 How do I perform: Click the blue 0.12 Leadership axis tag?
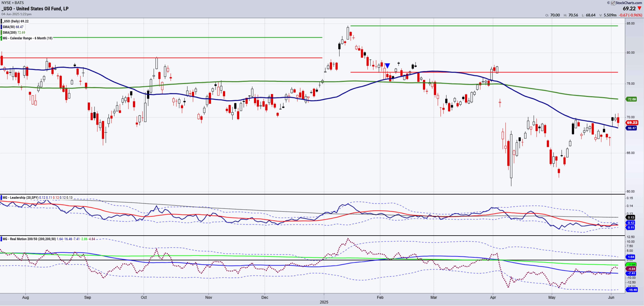pyautogui.click(x=631, y=223)
